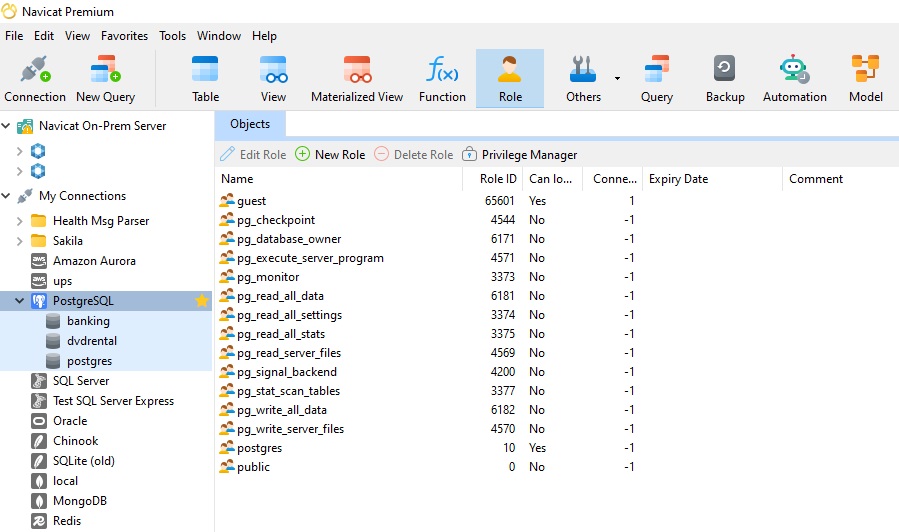Open the View menu
Image resolution: width=899 pixels, height=532 pixels.
pyautogui.click(x=77, y=36)
